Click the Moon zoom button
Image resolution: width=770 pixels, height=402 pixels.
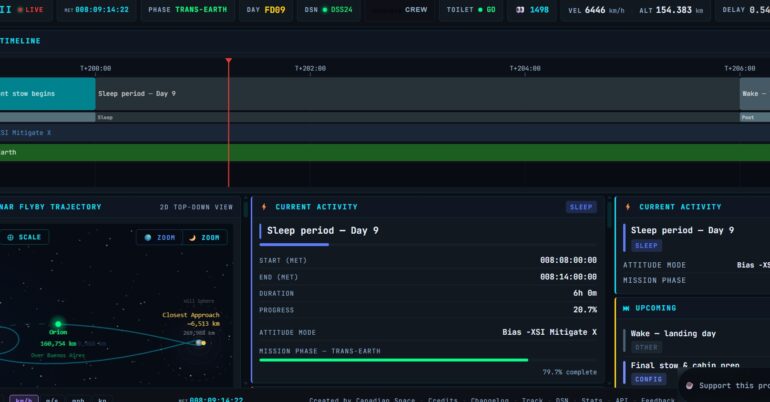(204, 238)
